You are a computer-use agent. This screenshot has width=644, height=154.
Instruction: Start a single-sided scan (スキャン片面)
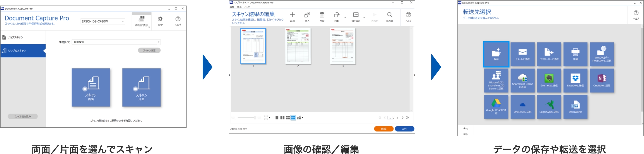pos(141,88)
